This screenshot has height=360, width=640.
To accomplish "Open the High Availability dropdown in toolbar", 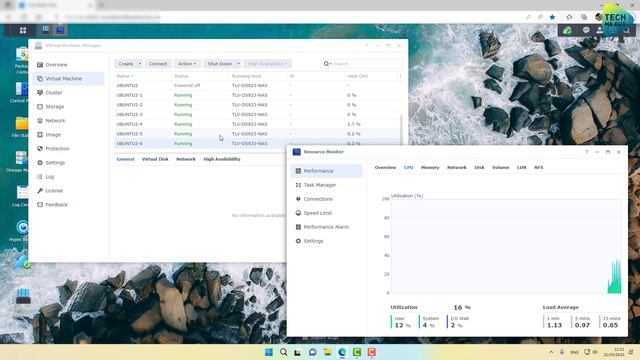I will pos(267,64).
